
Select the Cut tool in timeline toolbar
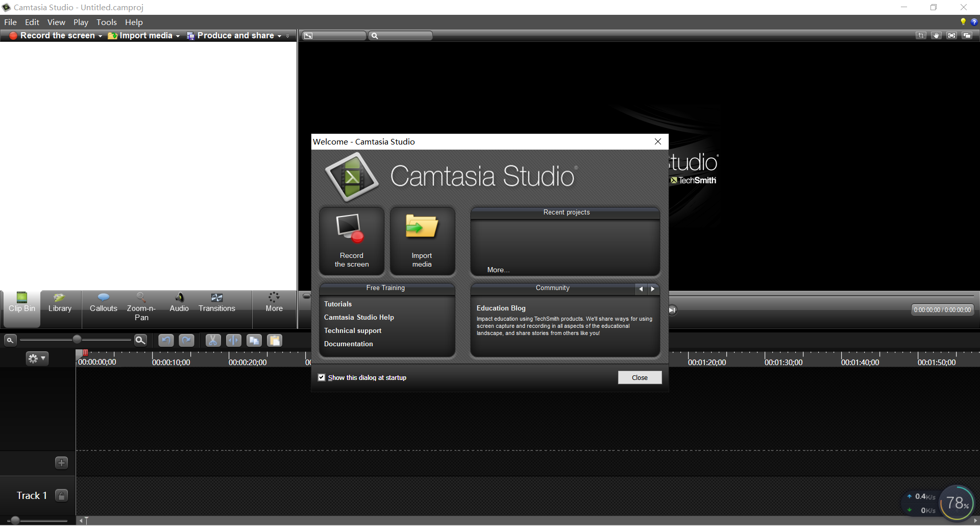pos(213,340)
